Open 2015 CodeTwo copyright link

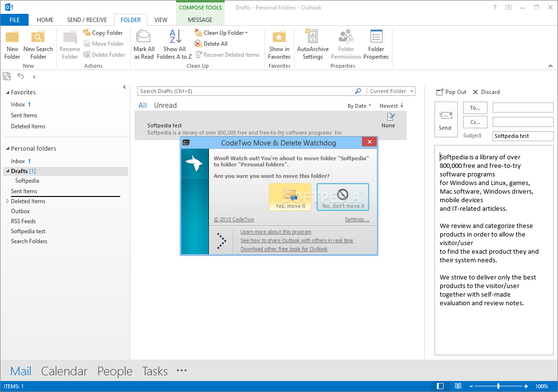[234, 219]
